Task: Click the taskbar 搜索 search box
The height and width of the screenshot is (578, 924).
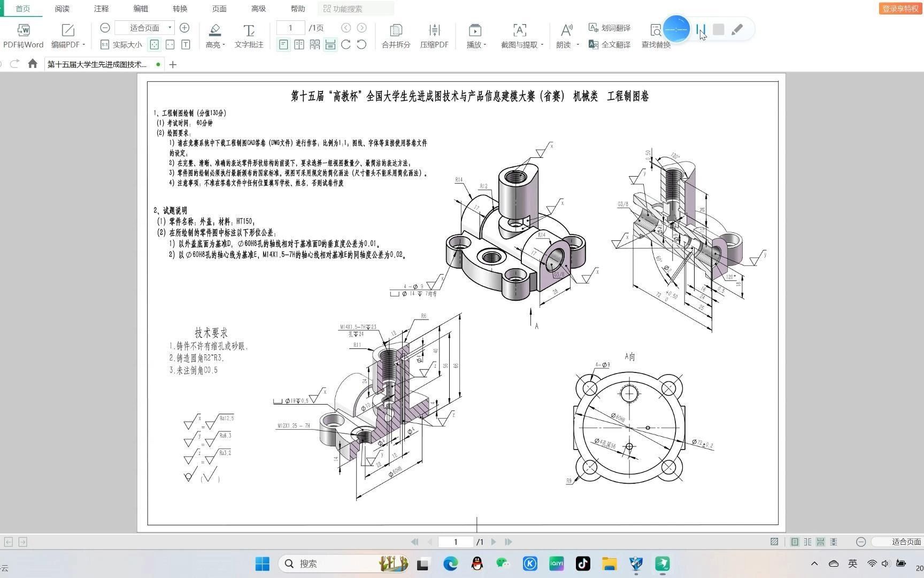Action: tap(344, 564)
